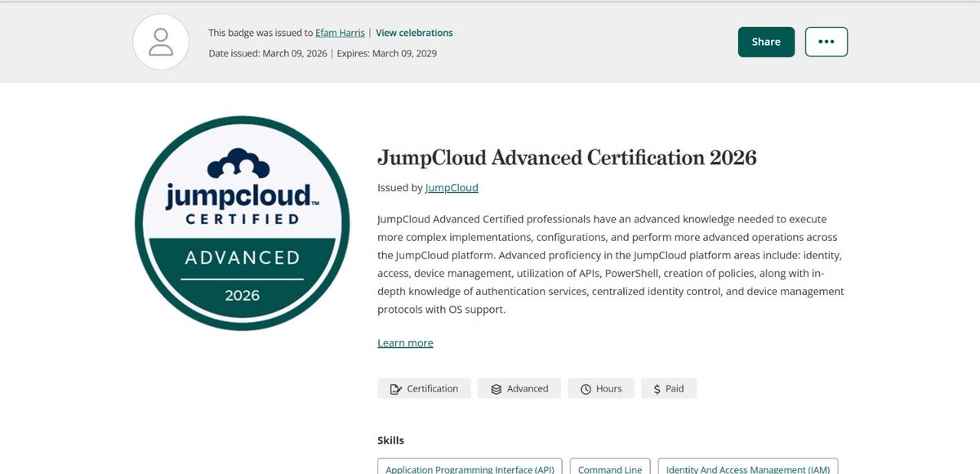The image size is (980, 474).
Task: Click the Date issued March 09, 2026 text
Action: pyautogui.click(x=267, y=53)
